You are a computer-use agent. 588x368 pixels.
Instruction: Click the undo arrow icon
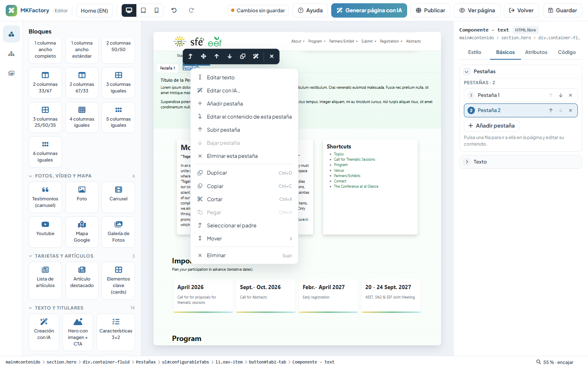tap(174, 10)
